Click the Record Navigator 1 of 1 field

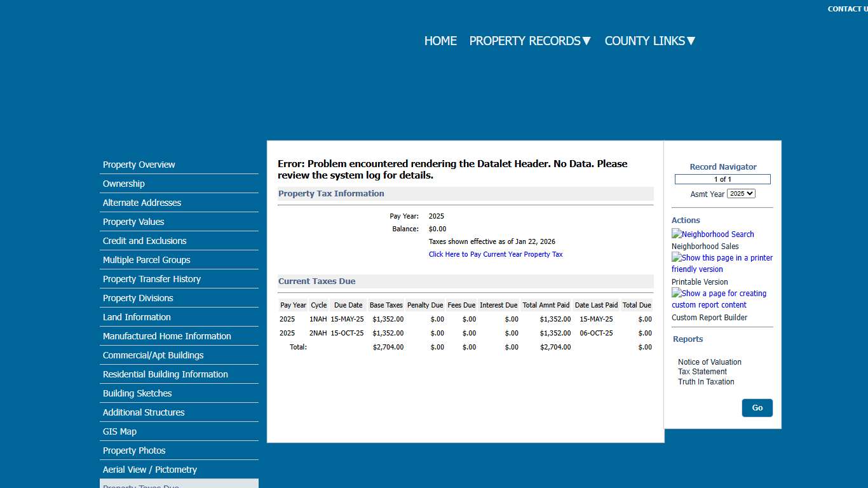click(x=722, y=179)
